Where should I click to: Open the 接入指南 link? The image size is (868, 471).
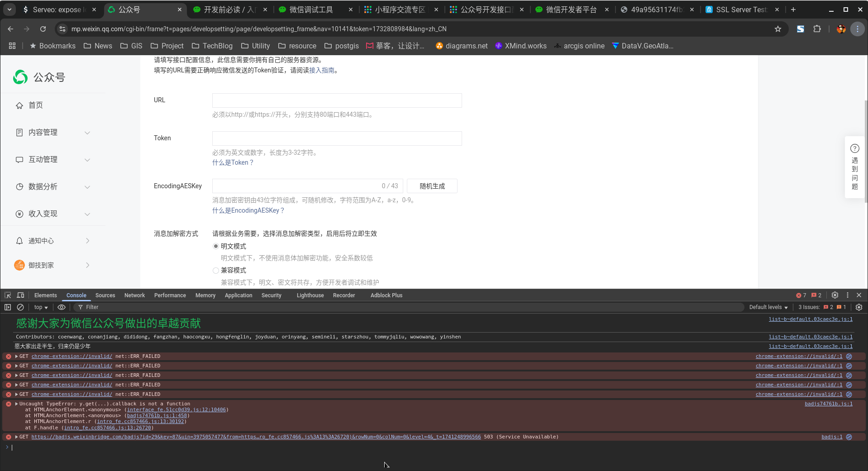point(322,70)
